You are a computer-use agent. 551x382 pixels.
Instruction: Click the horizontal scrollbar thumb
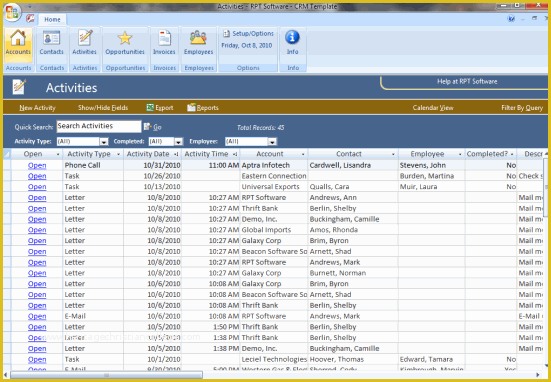tap(106, 375)
